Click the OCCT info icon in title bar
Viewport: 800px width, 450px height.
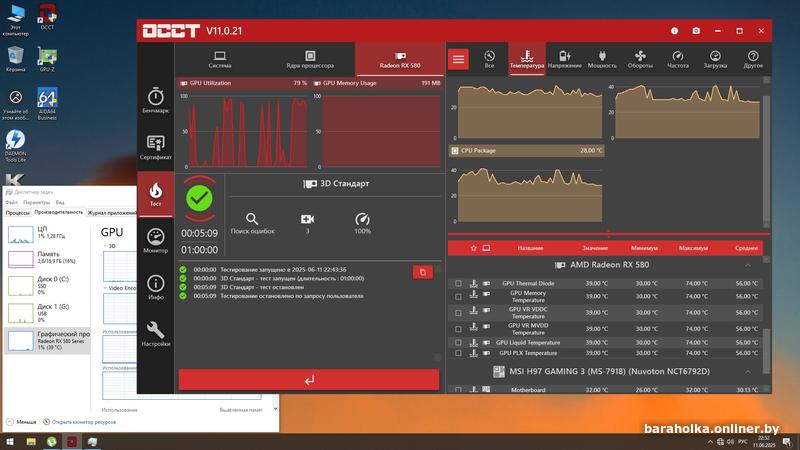point(674,31)
